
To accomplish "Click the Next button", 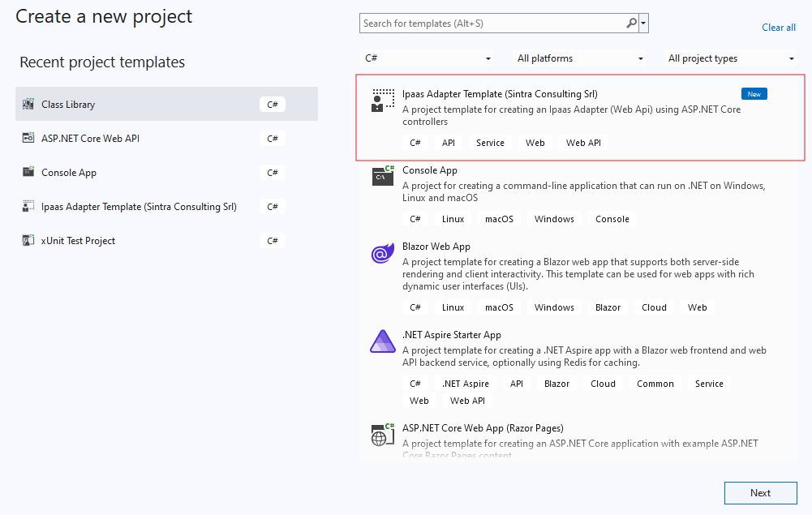I will coord(759,492).
